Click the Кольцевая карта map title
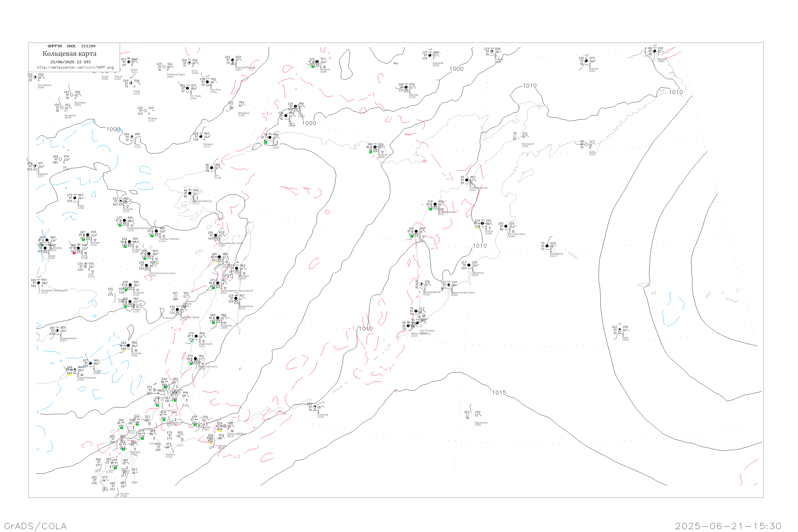Image resolution: width=798 pixels, height=532 pixels. tap(69, 54)
